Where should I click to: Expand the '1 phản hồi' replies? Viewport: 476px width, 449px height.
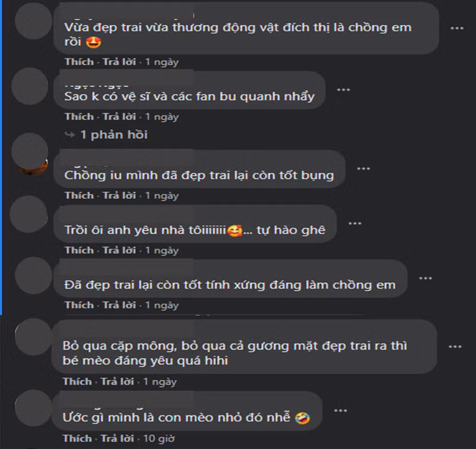click(x=114, y=135)
